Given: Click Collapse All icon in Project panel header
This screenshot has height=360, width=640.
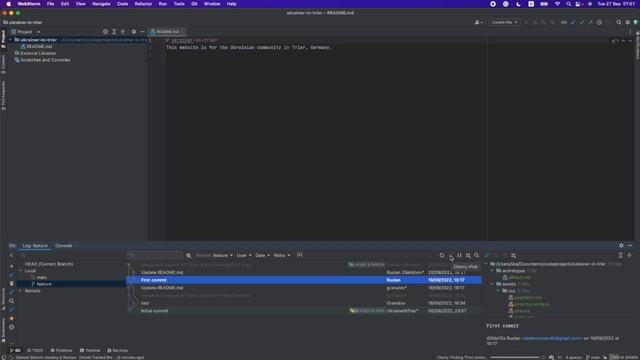Looking at the screenshot, I should (x=123, y=32).
